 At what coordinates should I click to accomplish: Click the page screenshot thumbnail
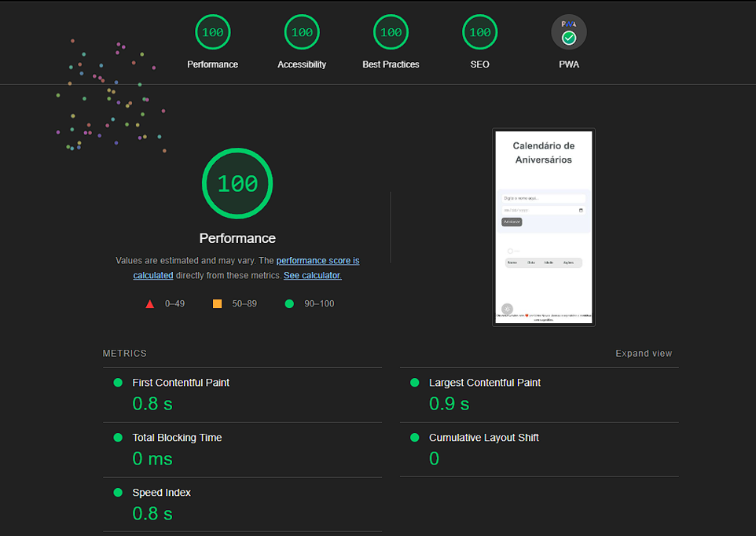click(x=544, y=227)
